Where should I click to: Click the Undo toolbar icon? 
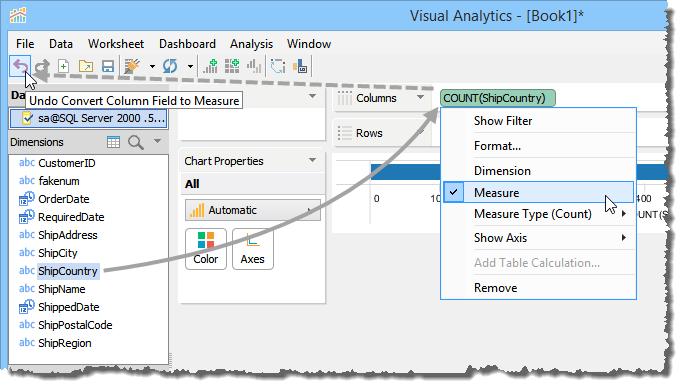click(20, 66)
